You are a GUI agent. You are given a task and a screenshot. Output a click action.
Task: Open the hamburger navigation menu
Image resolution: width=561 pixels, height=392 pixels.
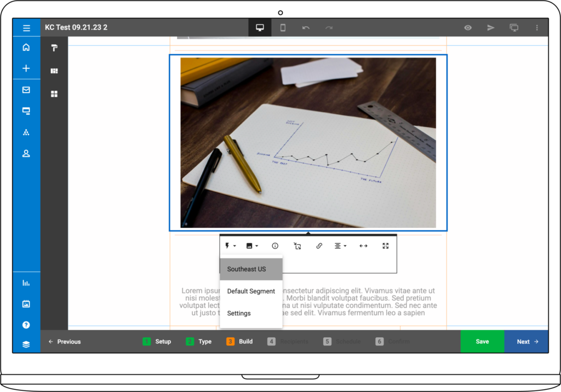click(26, 28)
